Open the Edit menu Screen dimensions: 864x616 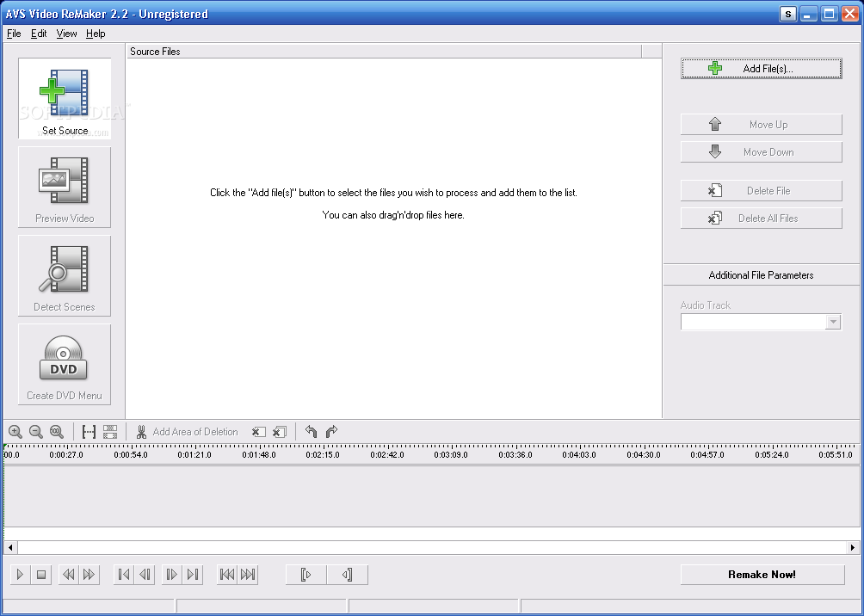pyautogui.click(x=39, y=34)
